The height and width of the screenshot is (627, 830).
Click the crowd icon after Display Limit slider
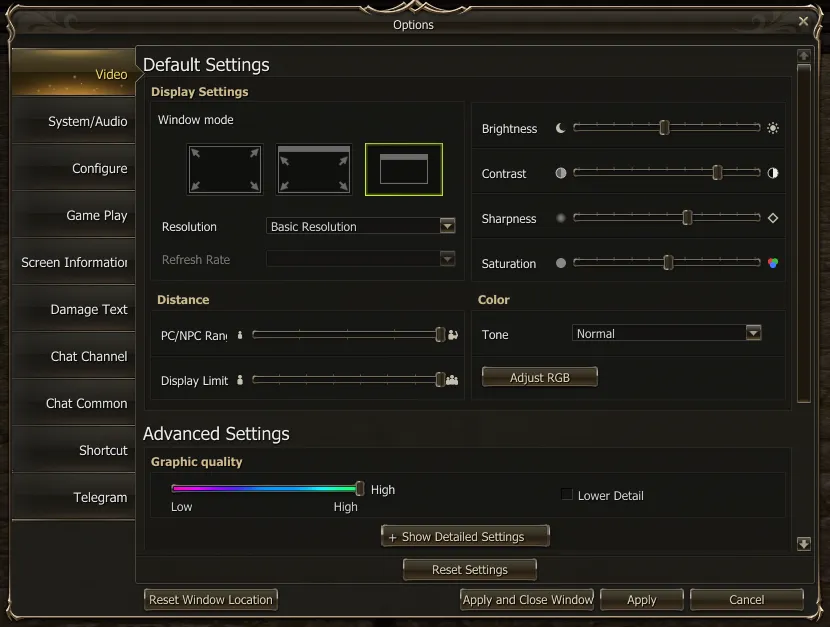[x=452, y=380]
